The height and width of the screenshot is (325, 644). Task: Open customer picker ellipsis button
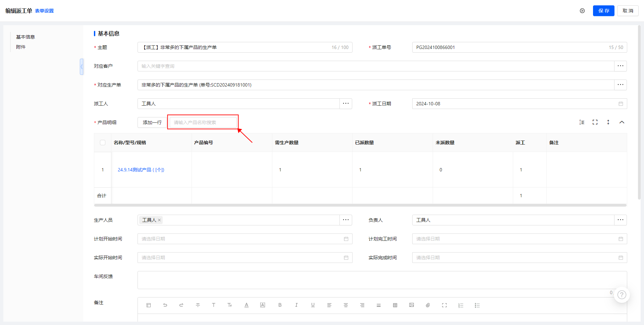pos(621,66)
